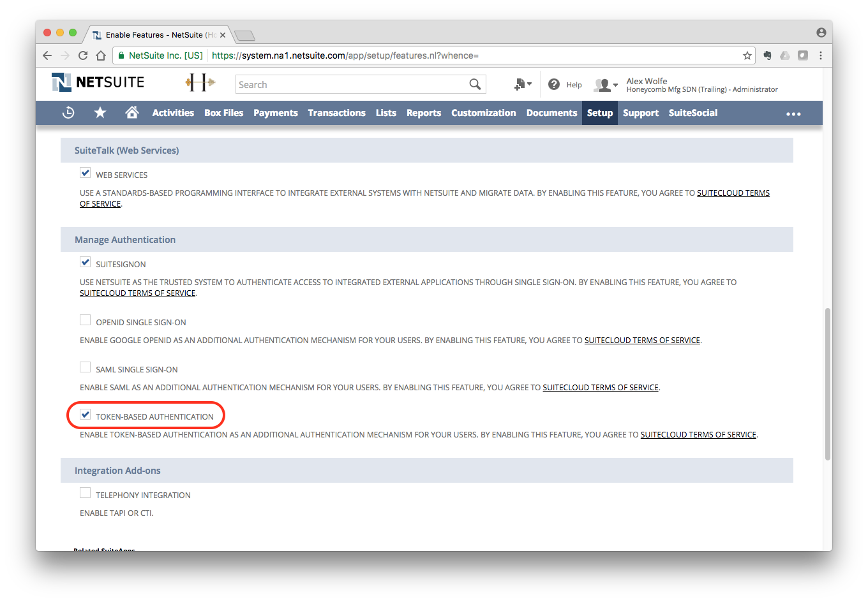The width and height of the screenshot is (868, 602).
Task: Open SuiteCloud Terms link under SAML
Action: pos(601,387)
